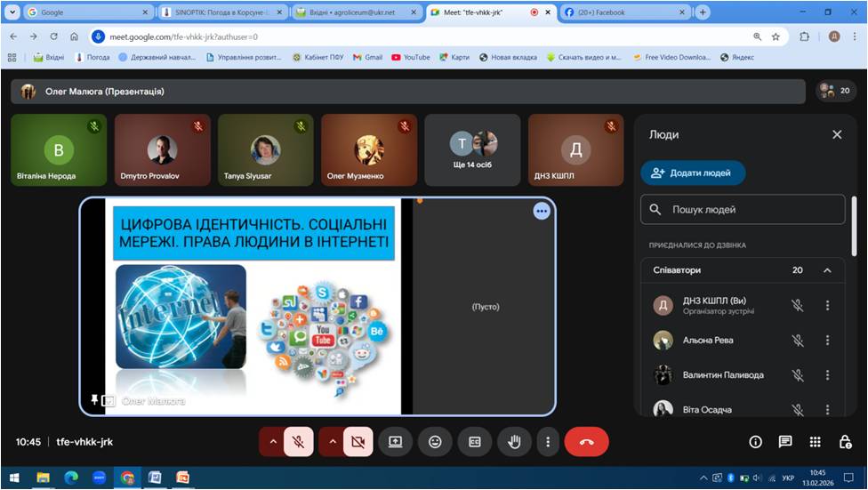The height and width of the screenshot is (490, 868).
Task: Expand audio settings arrow beside microphone
Action: tap(272, 442)
